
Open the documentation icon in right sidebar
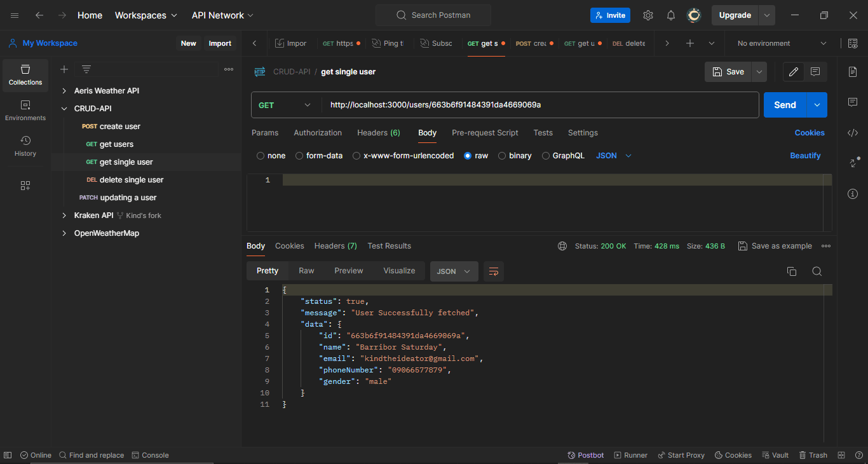point(853,72)
